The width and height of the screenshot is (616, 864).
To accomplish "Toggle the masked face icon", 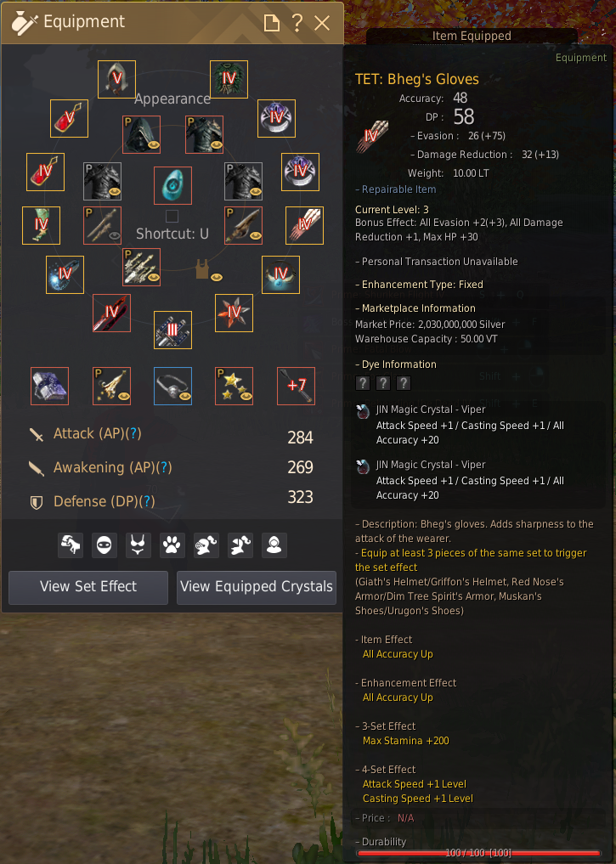I will [105, 545].
